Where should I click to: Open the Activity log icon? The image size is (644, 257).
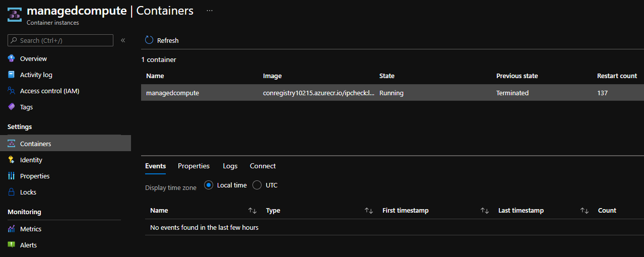click(11, 75)
